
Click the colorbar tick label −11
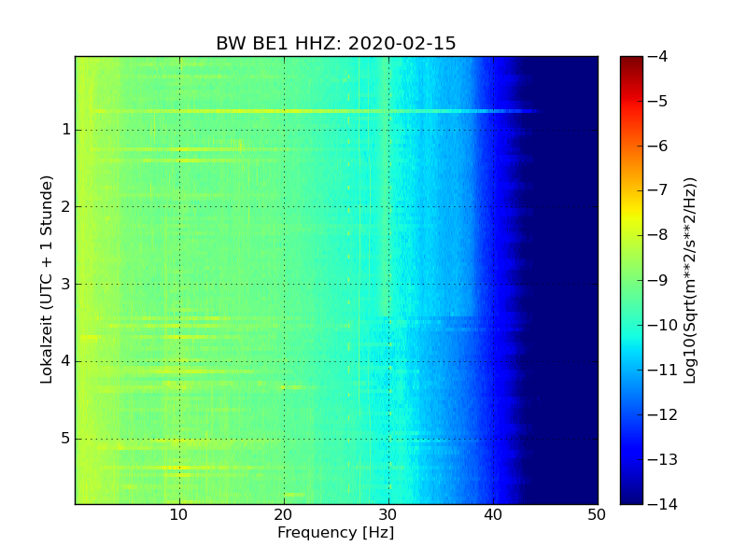663,370
